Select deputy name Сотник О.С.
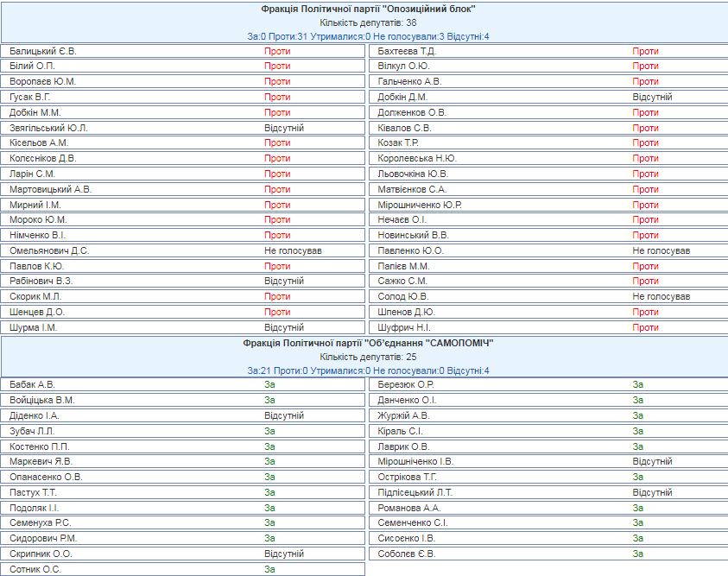 coord(36,569)
